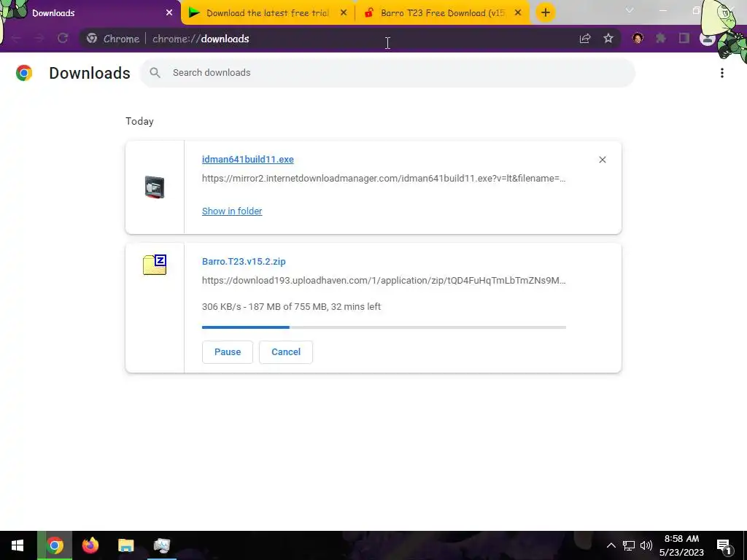
Task: Open the profile avatar extension icon
Action: pyautogui.click(x=638, y=38)
